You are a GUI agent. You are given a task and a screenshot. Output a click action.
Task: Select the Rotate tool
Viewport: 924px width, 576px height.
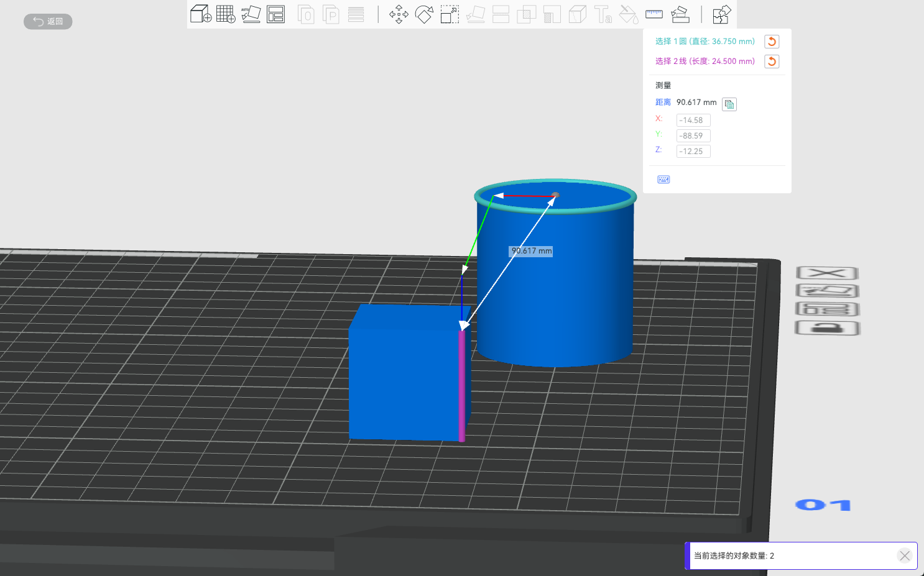[424, 14]
